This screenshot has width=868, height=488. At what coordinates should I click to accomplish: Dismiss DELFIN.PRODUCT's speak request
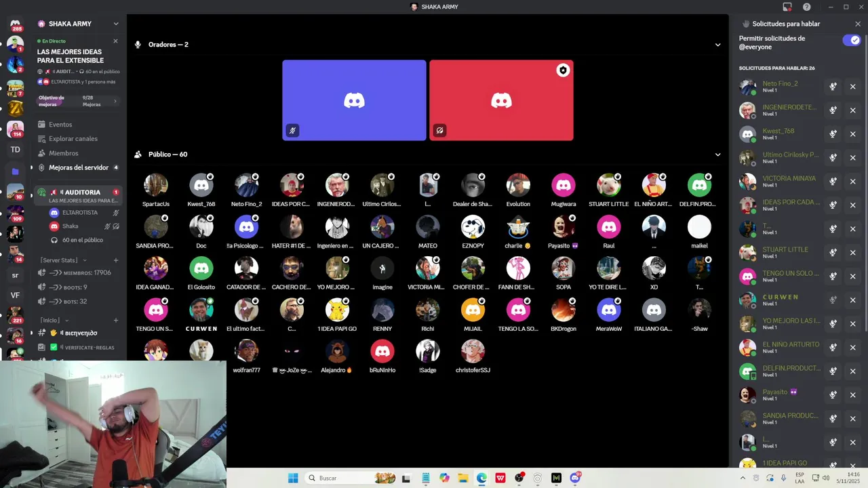click(x=853, y=371)
